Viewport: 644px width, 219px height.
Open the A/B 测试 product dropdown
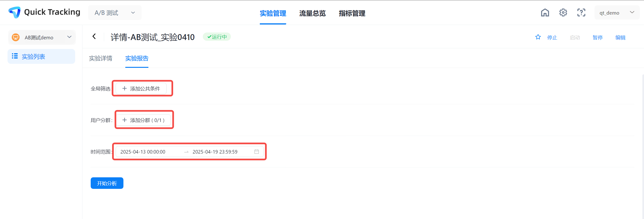tap(115, 13)
